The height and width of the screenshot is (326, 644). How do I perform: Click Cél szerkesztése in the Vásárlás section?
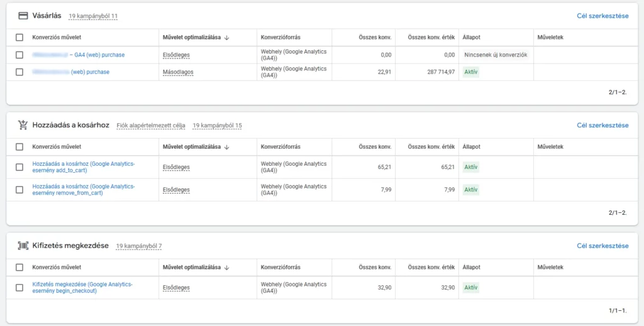click(x=602, y=16)
